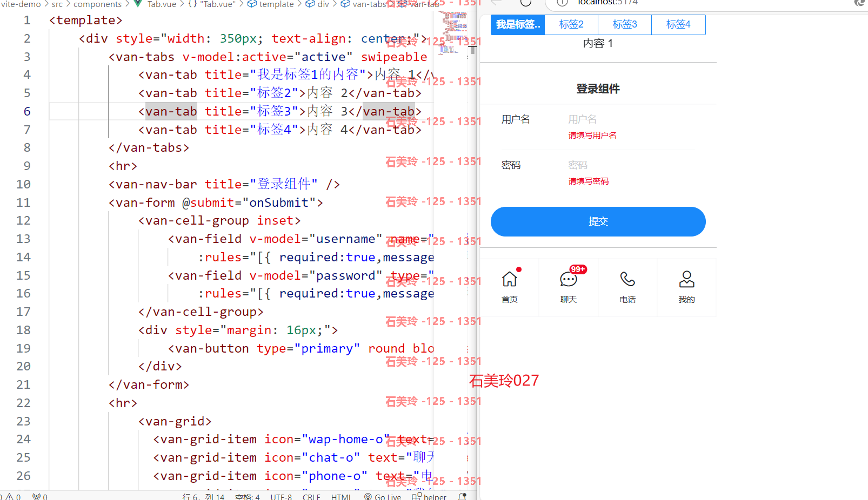
Task: Select the "Tab.vue" braces breadcrumb
Action: 212,4
